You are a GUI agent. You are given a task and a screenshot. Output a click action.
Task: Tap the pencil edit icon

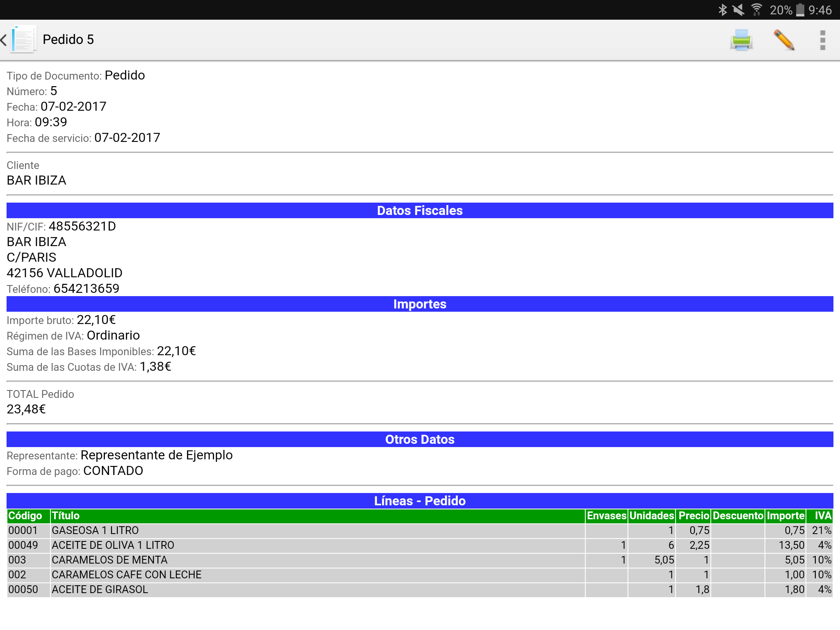[783, 40]
